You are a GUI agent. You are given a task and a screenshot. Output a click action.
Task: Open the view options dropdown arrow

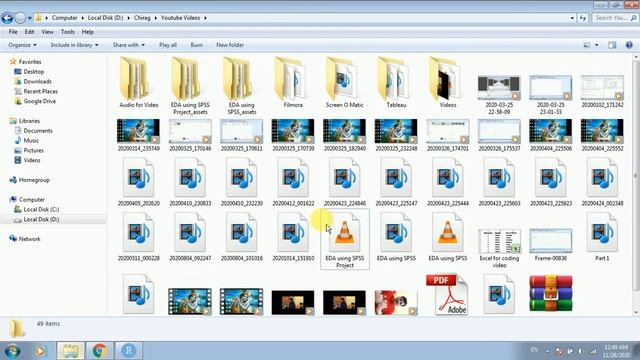point(596,45)
